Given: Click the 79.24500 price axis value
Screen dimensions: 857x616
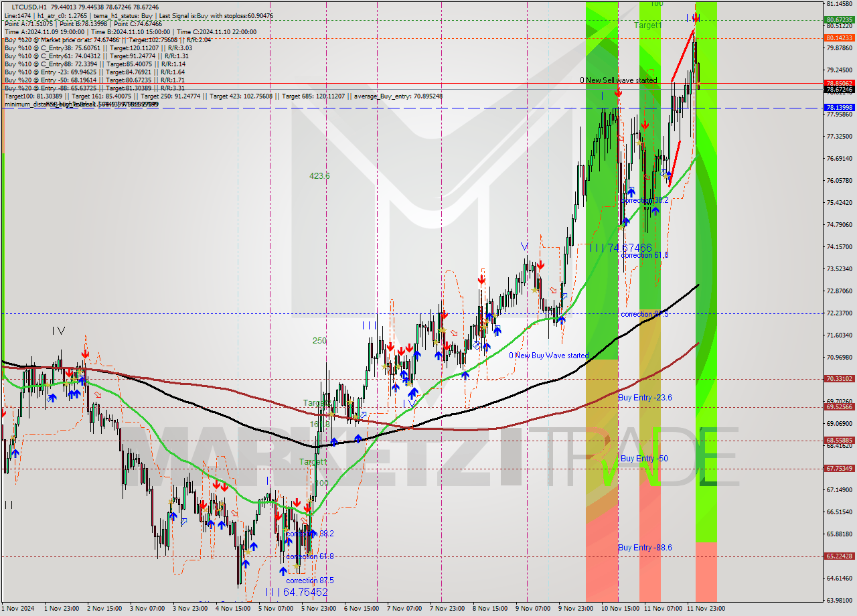Looking at the screenshot, I should 839,70.
